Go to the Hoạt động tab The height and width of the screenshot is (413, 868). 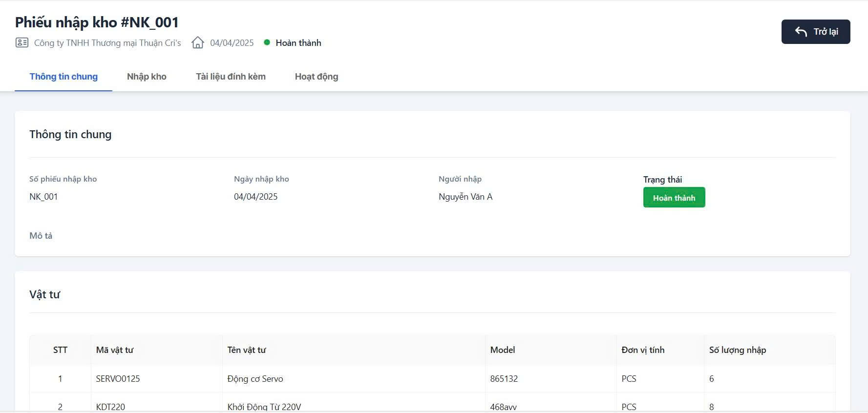(x=317, y=77)
